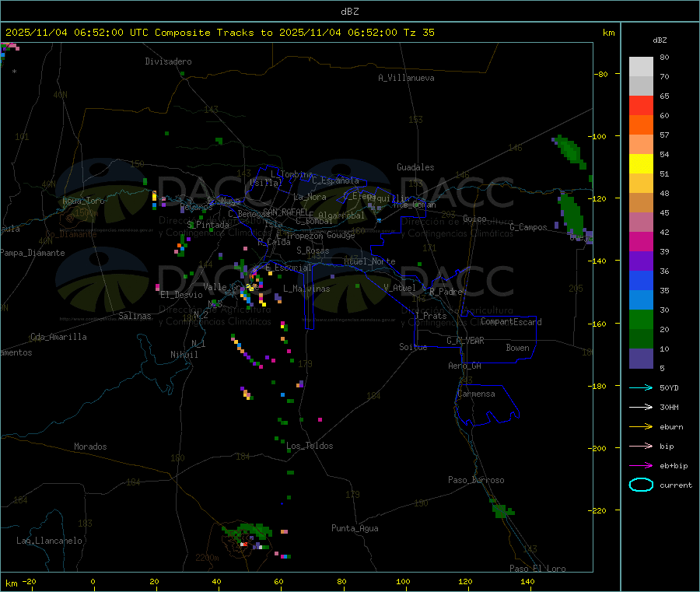
Task: Click the 'Cda_Amarilla' map label
Action: [58, 337]
